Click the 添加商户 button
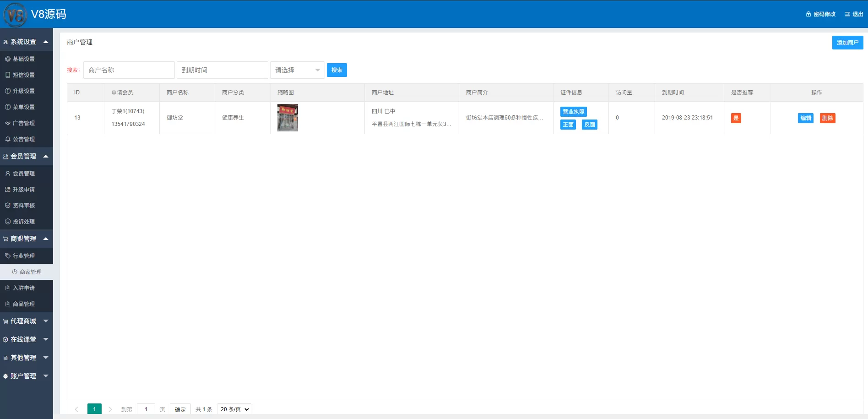 coord(847,43)
